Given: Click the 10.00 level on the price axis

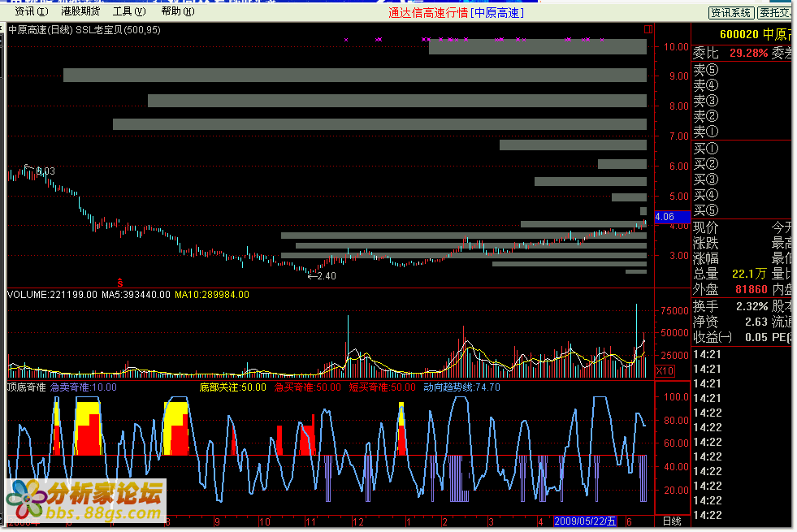Looking at the screenshot, I should tap(677, 47).
